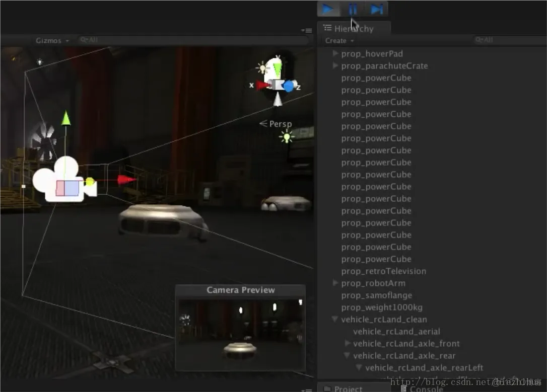Open the Gizmos dropdown
Image resolution: width=547 pixels, height=392 pixels.
tap(52, 40)
